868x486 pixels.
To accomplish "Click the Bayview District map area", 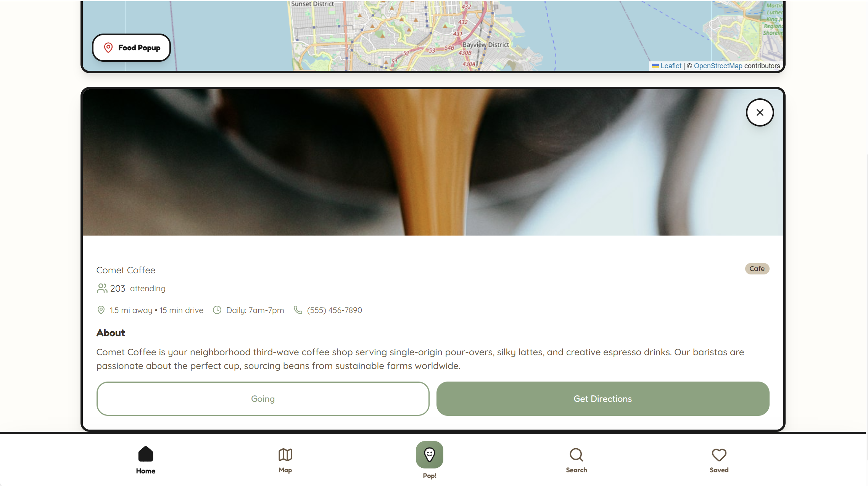I will (x=485, y=45).
